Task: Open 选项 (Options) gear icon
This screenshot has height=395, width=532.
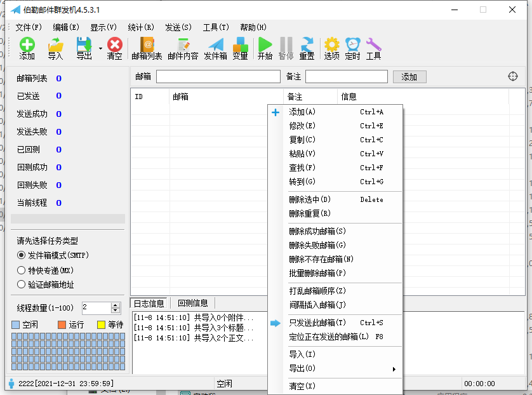Action: 332,48
